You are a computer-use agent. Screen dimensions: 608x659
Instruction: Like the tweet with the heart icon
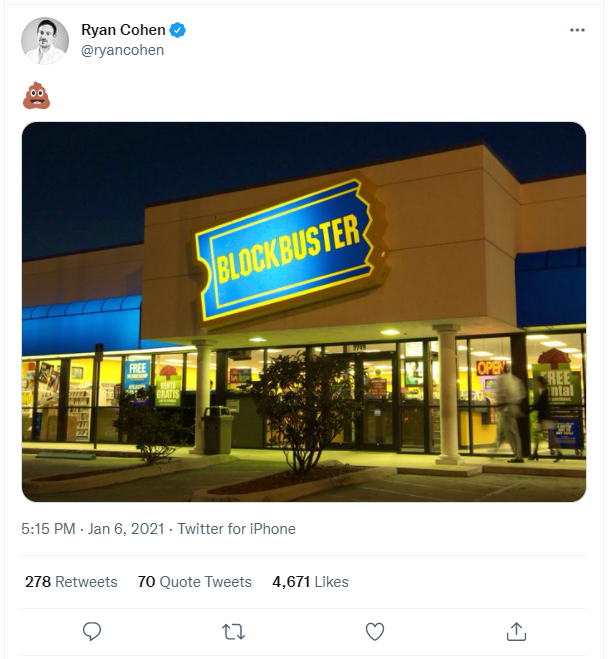pos(375,631)
